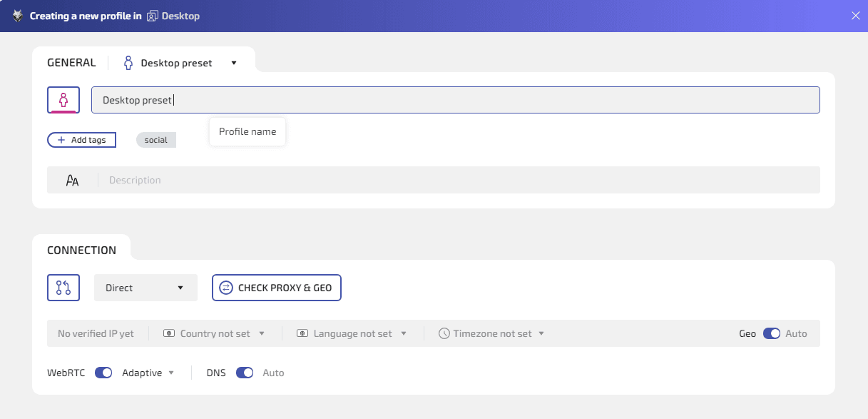Click the Desktop folder icon in the title bar
This screenshot has width=868, height=419.
tap(152, 16)
